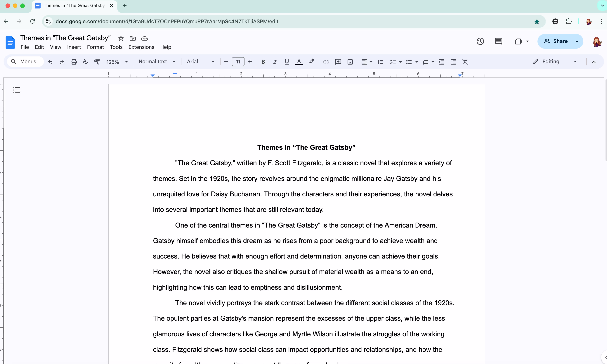This screenshot has height=364, width=607.
Task: Star the document as favorite
Action: (x=121, y=38)
